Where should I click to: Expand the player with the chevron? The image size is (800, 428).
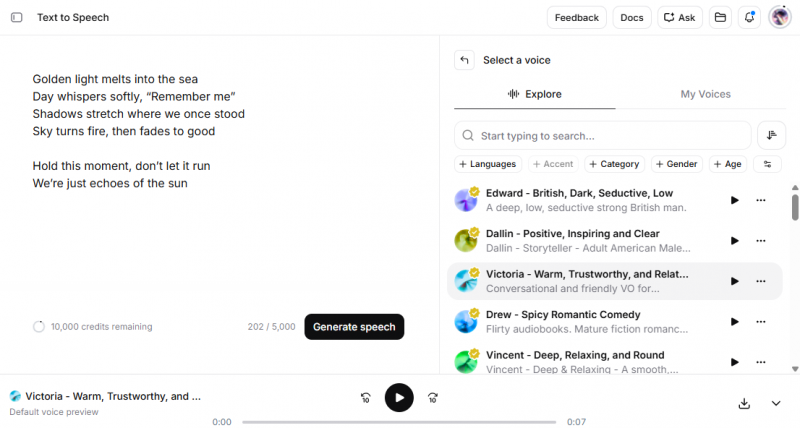pyautogui.click(x=776, y=403)
